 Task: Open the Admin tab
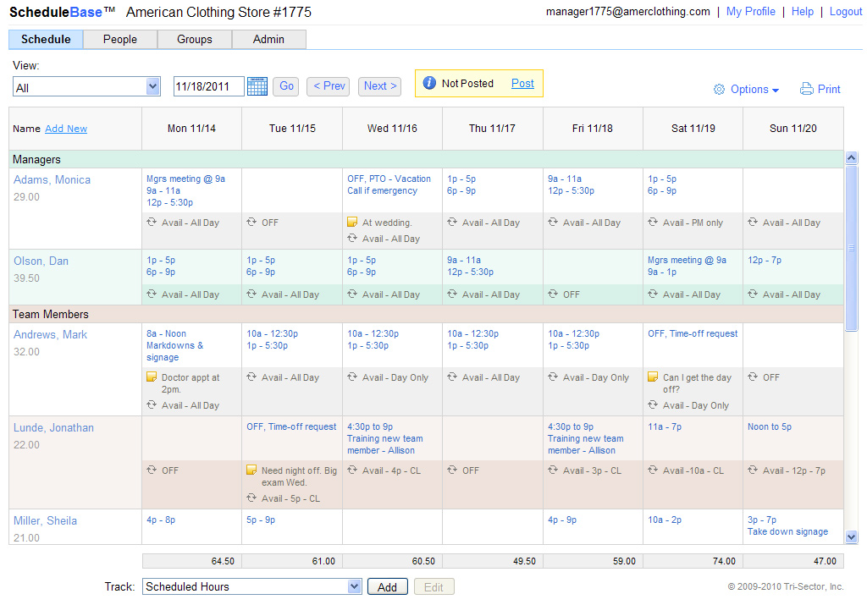(268, 39)
